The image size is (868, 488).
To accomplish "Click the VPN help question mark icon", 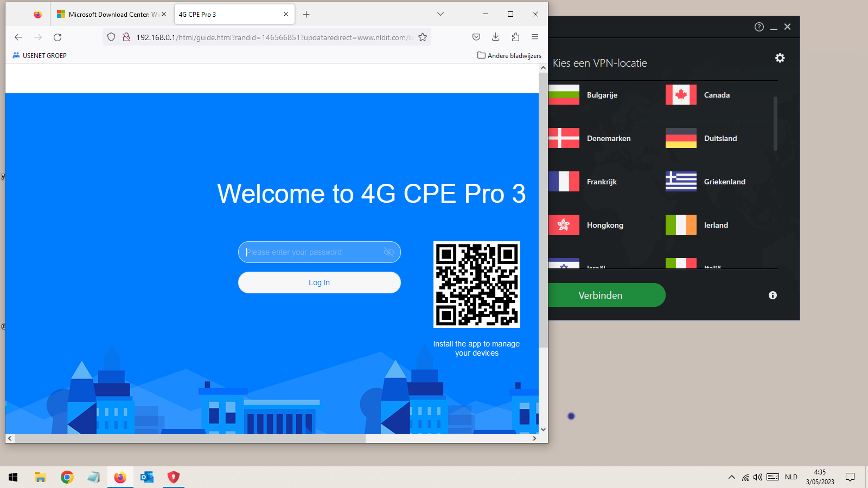I will coord(759,27).
